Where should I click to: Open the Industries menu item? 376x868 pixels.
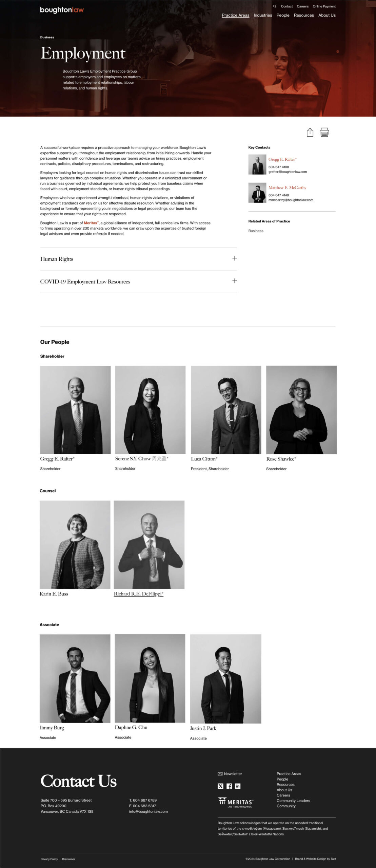263,15
